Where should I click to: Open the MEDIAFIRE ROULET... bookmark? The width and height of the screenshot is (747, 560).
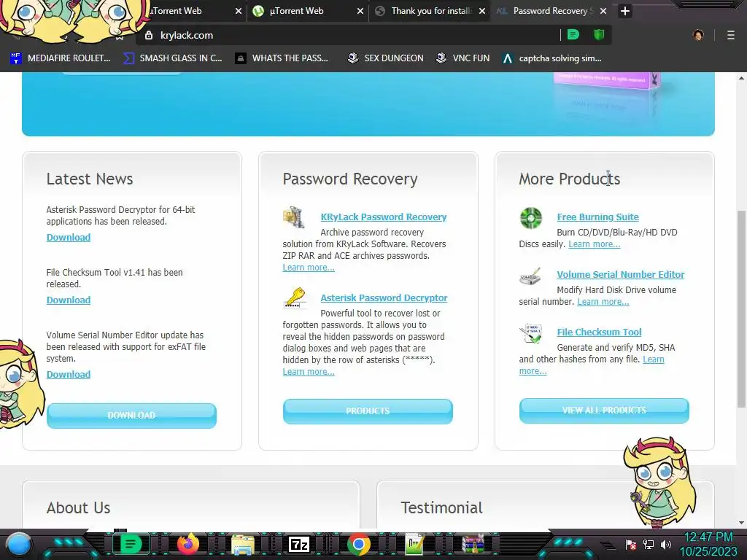pos(61,58)
